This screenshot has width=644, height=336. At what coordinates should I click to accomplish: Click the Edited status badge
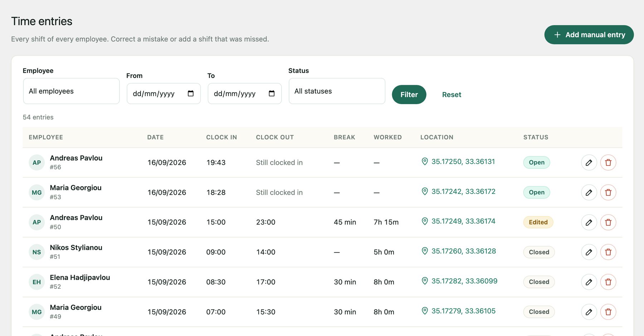click(538, 222)
